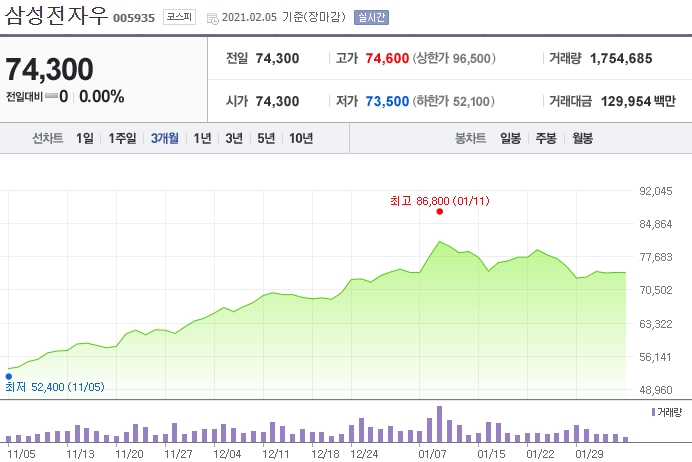Click the 시가 74,300 value
Viewport: 692px width, 462px height.
click(x=277, y=101)
